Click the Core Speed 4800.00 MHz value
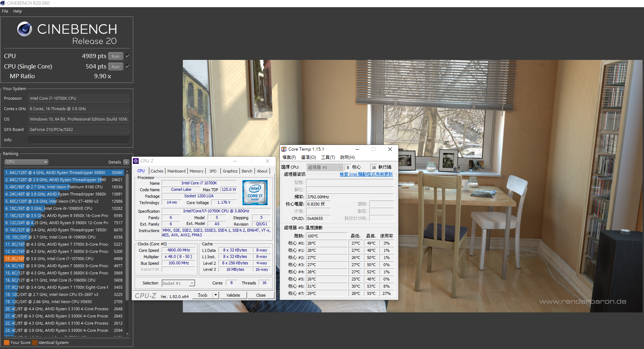Screen dimensions: 644x349 179,250
